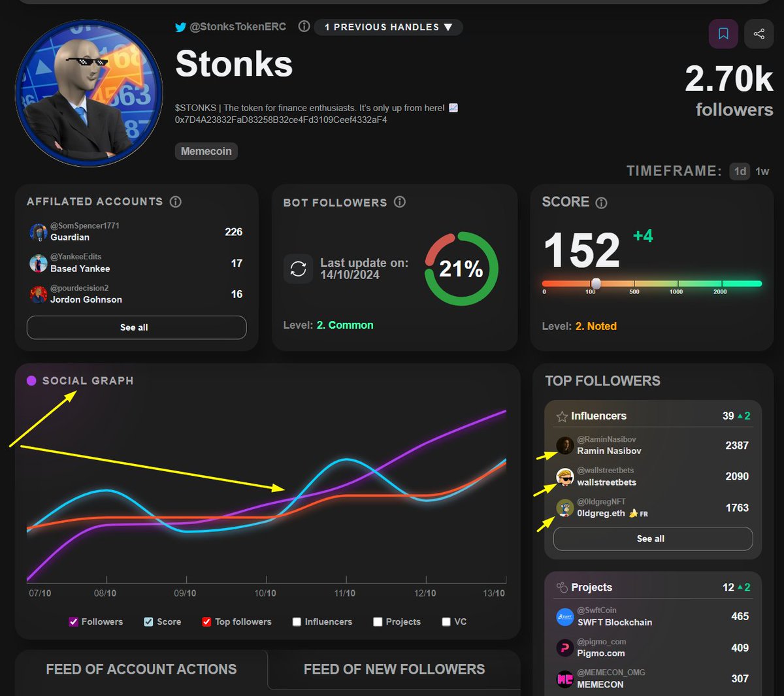Image resolution: width=784 pixels, height=696 pixels.
Task: Click contract address 0x7D4A23832FaD...
Action: 281,120
